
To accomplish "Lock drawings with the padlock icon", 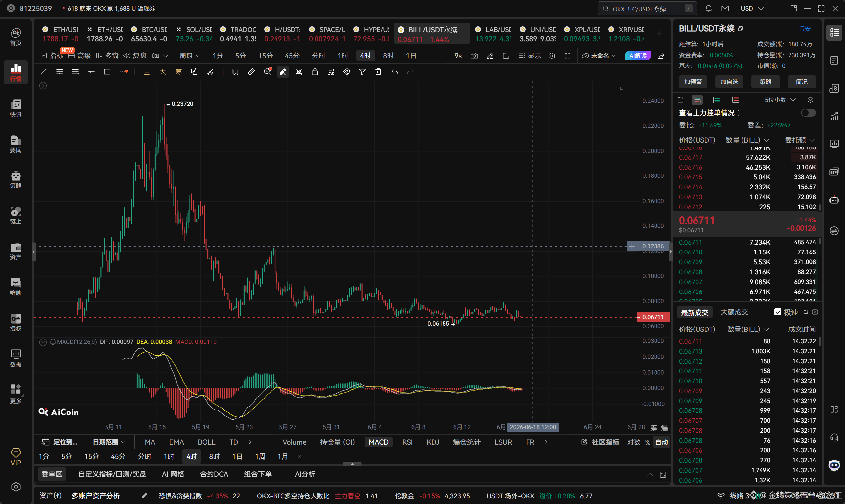I will (x=315, y=72).
